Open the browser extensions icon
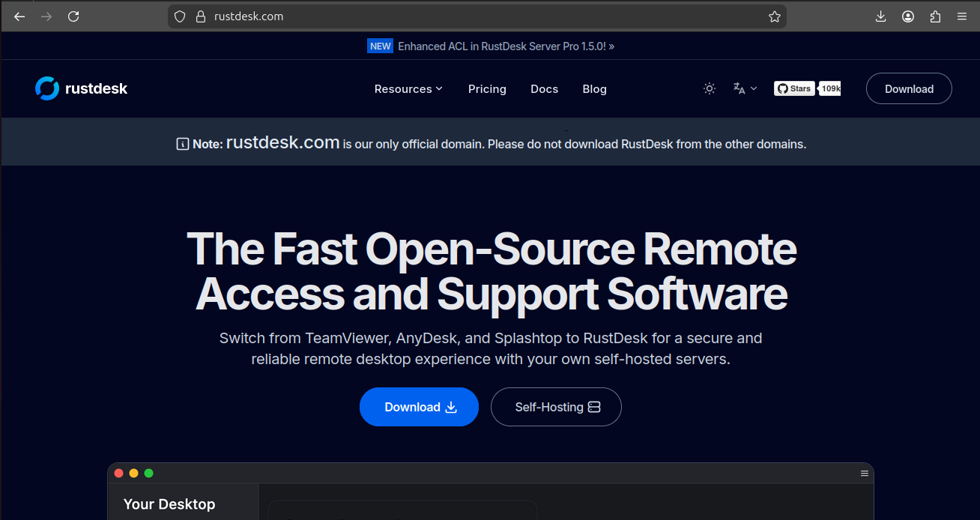The height and width of the screenshot is (520, 980). click(x=935, y=16)
